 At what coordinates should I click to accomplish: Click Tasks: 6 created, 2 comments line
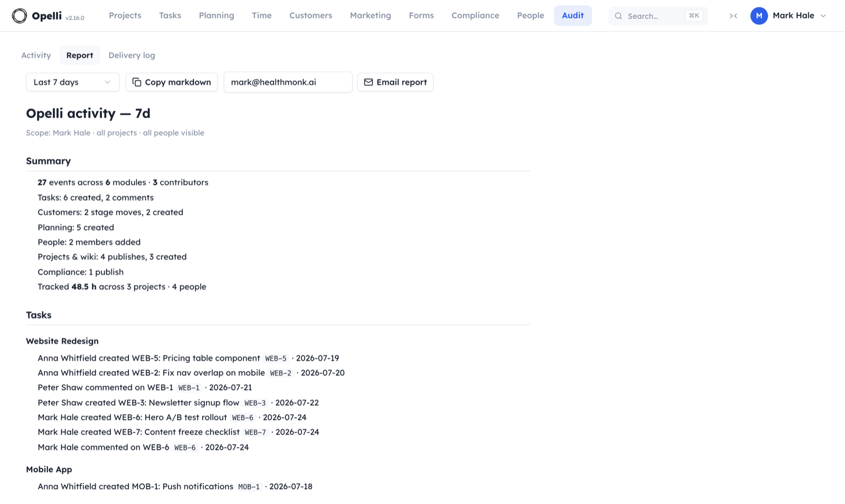coord(96,198)
